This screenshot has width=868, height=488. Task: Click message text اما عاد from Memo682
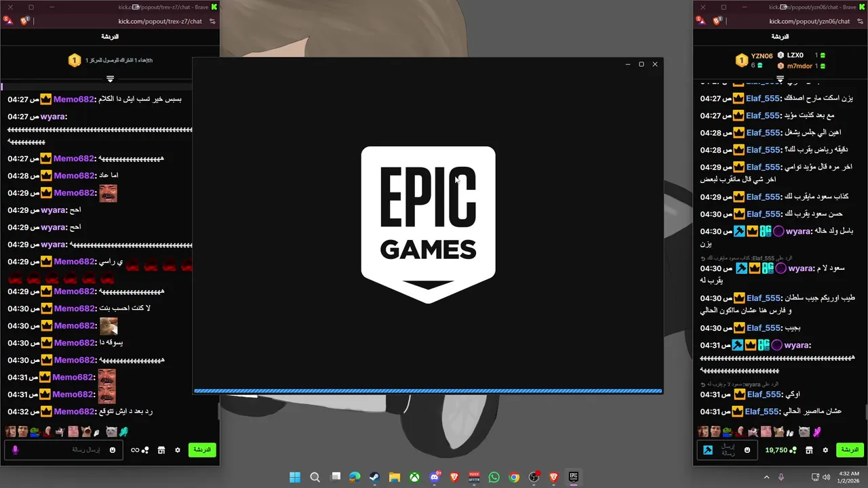[108, 176]
